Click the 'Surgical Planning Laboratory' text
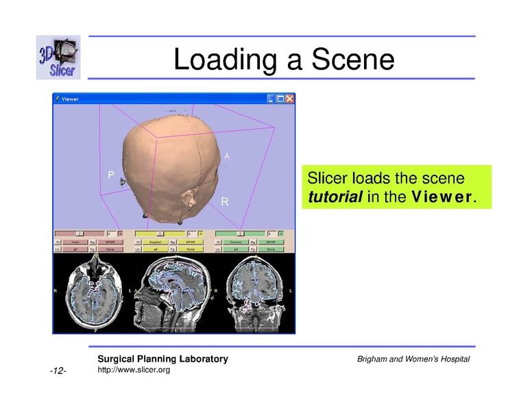Image resolution: width=532 pixels, height=411 pixels. pyautogui.click(x=163, y=359)
